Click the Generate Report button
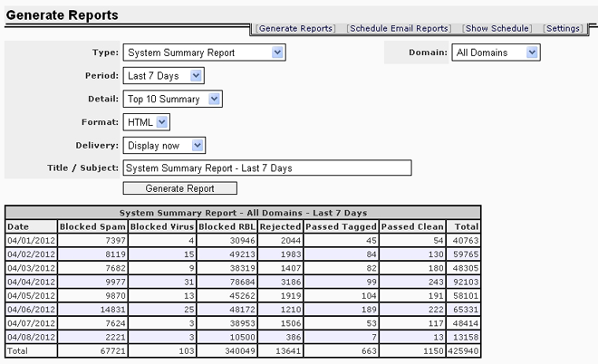 pyautogui.click(x=179, y=188)
